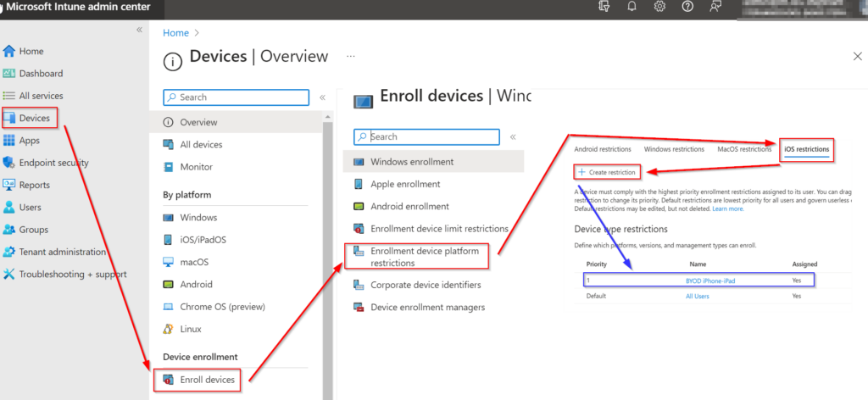The height and width of the screenshot is (400, 868).
Task: Select the macOS platform
Action: pos(186,262)
